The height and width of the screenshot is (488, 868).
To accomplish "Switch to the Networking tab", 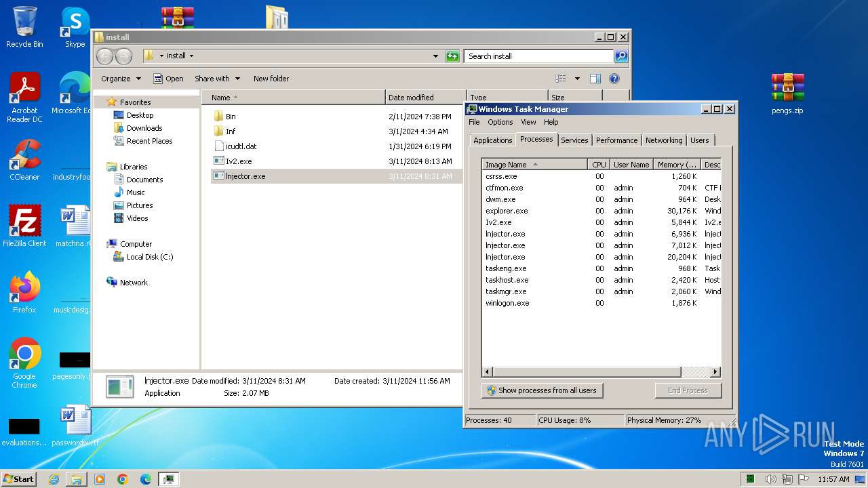I will coord(664,140).
